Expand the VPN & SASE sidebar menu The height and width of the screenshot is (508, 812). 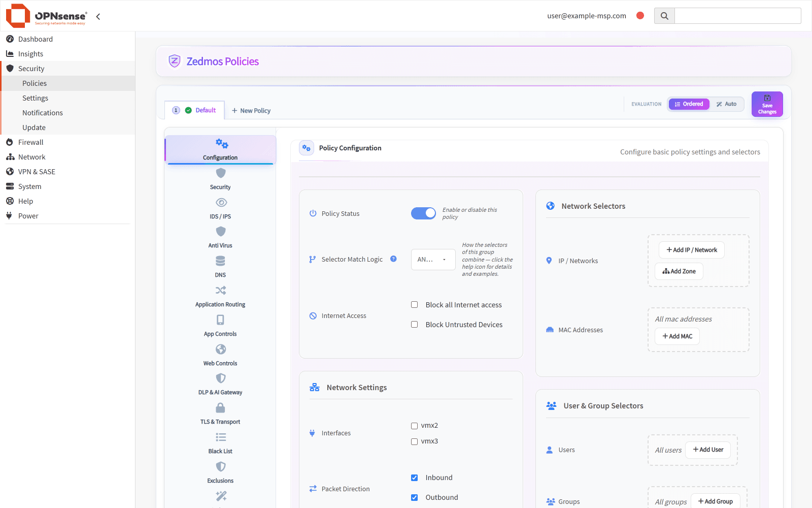(x=67, y=172)
